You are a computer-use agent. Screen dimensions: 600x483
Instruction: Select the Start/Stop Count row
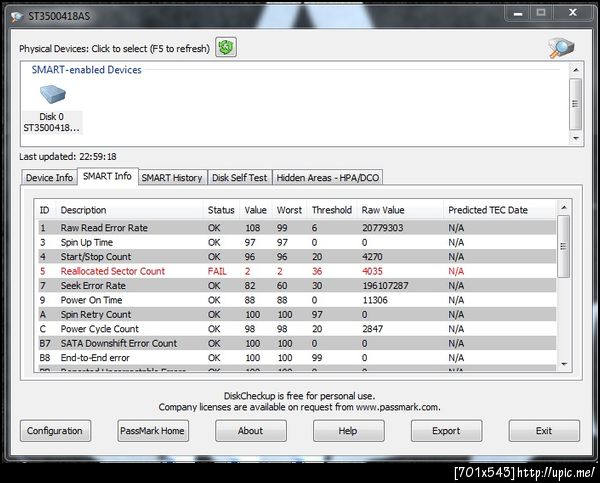(x=297, y=257)
